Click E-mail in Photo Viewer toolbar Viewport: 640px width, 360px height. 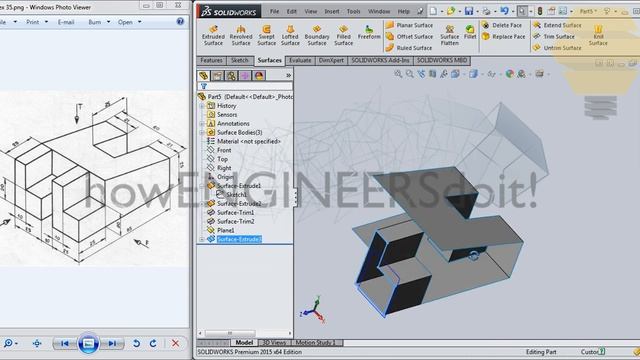tap(66, 22)
